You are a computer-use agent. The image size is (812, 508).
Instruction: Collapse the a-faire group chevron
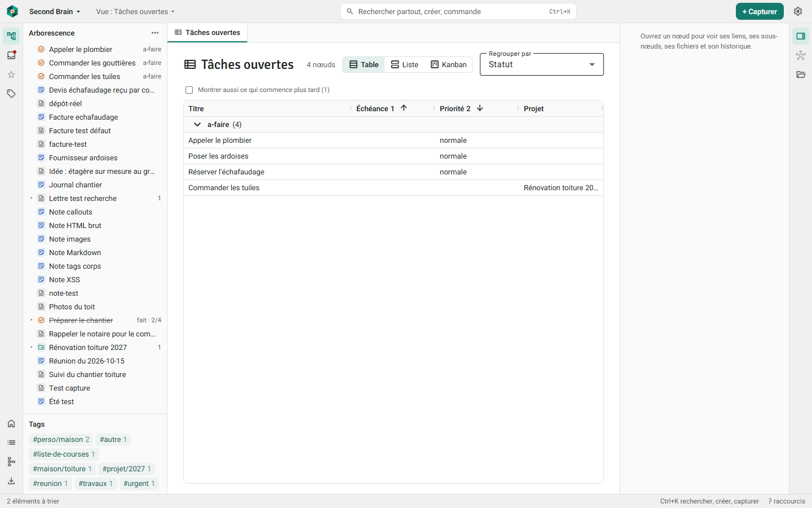[x=197, y=124]
